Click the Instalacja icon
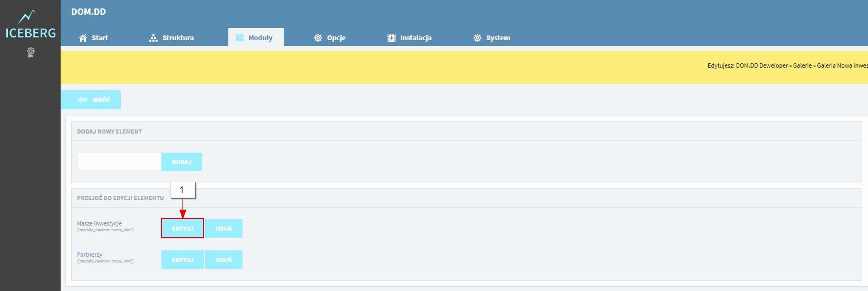 click(x=391, y=37)
